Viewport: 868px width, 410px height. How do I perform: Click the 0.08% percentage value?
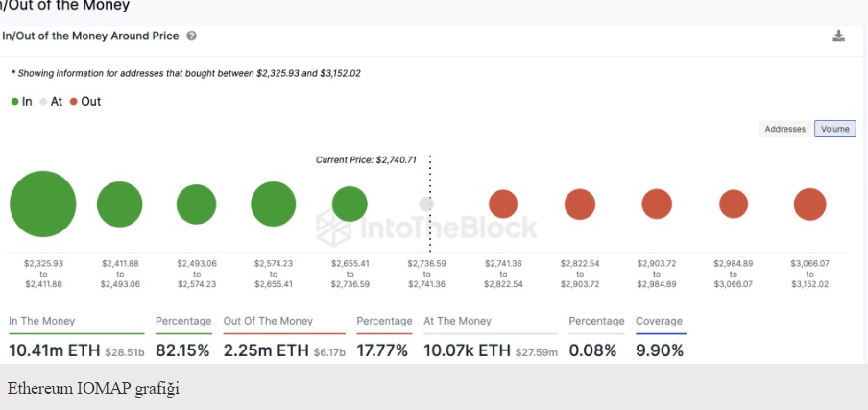[592, 350]
